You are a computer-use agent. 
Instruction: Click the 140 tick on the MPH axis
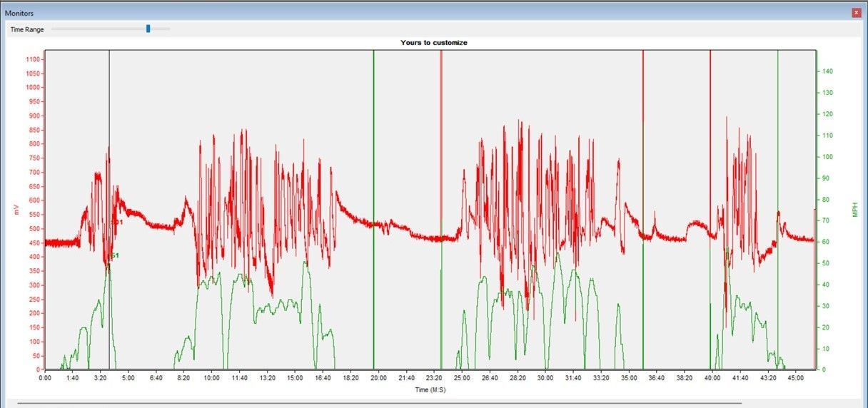(827, 71)
